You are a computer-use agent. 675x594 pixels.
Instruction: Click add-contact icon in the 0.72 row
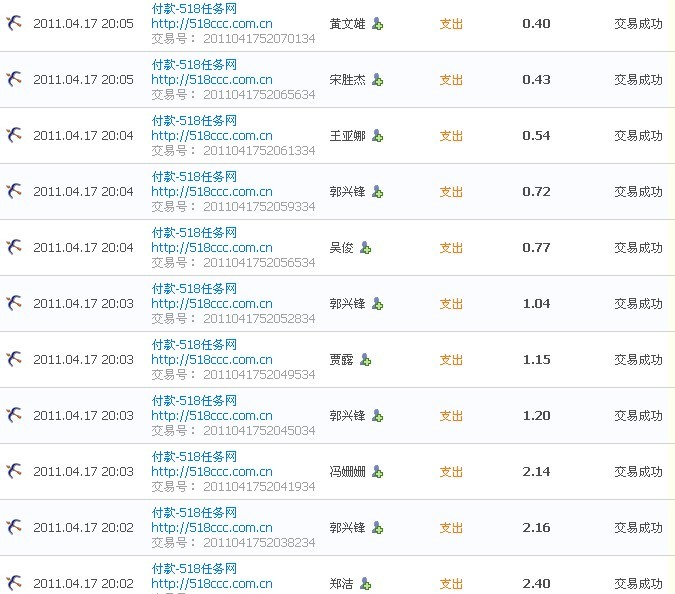[377, 192]
